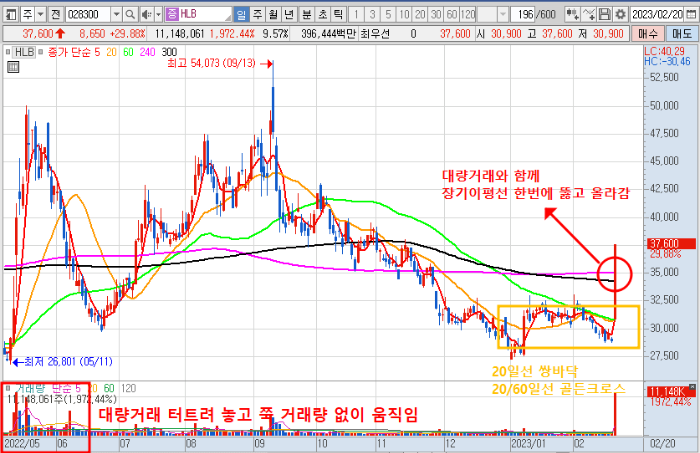This screenshot has height=453, width=700.
Task: Select interval button 30
Action: [x=436, y=15]
